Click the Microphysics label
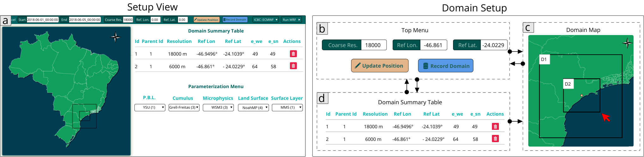644x157 pixels. [x=218, y=98]
